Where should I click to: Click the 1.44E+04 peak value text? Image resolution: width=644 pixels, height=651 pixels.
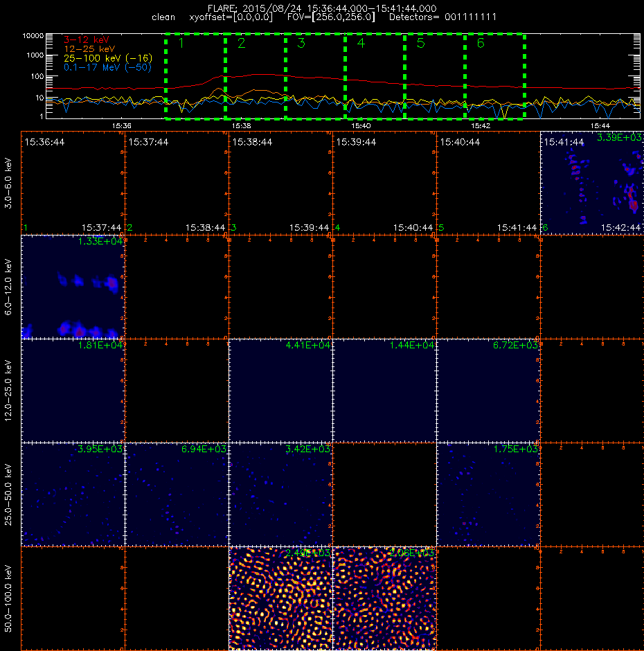(x=411, y=345)
